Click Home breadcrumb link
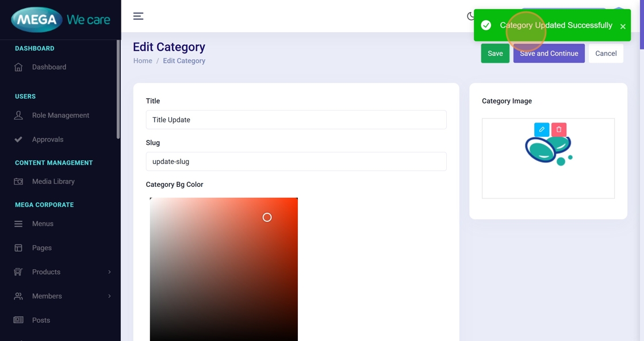Image resolution: width=644 pixels, height=341 pixels. pyautogui.click(x=143, y=61)
